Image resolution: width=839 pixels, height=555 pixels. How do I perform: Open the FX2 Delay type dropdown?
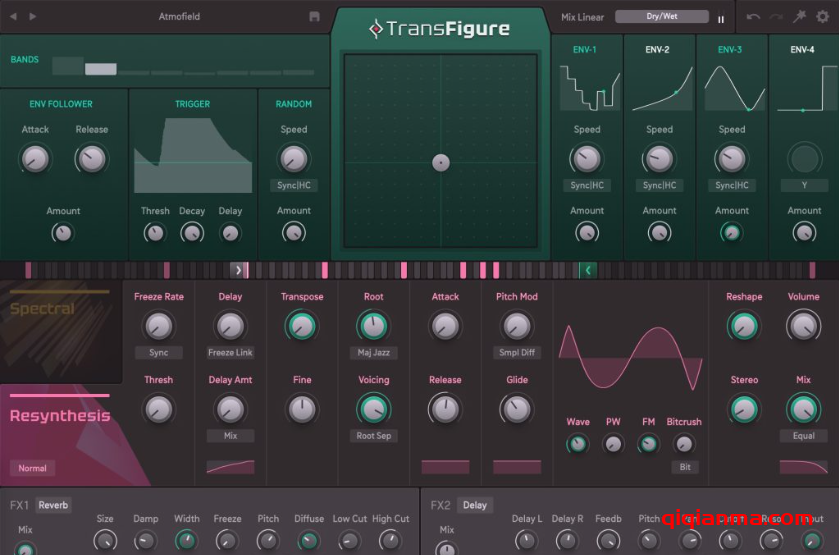[x=475, y=505]
